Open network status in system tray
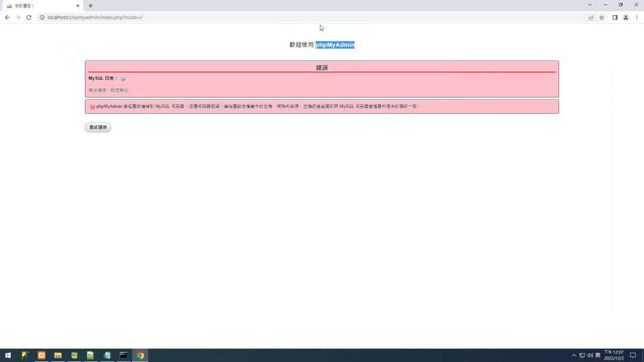This screenshot has width=644, height=362. coord(582,355)
